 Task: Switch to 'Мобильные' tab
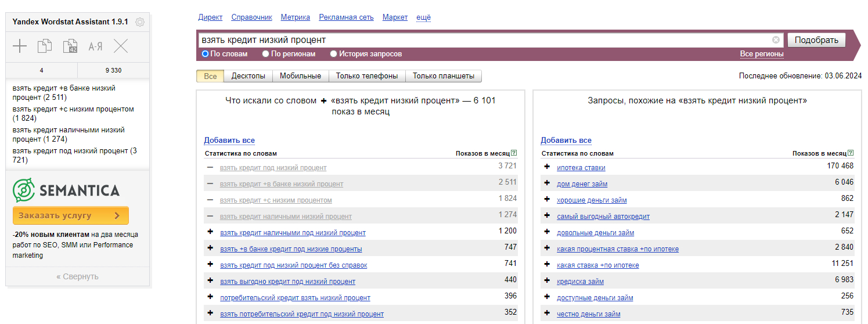[300, 76]
